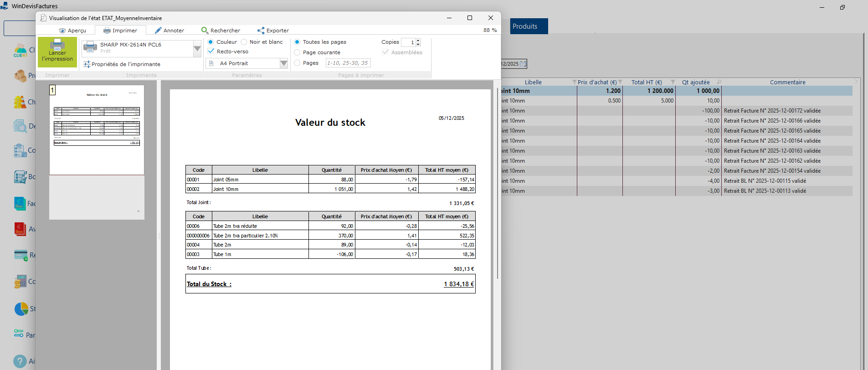Click the search magnifier on Qt ajoutée column
Viewport: 868px width, 370px height.
[719, 82]
